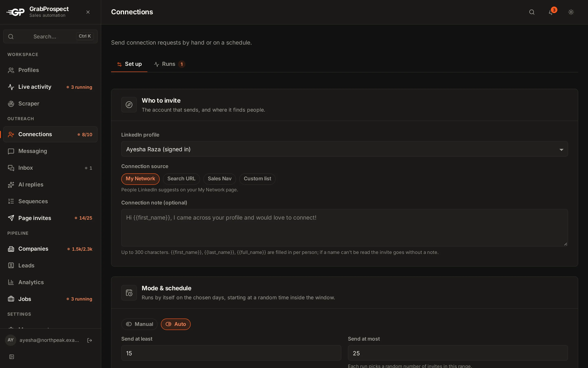
Task: Close the sidebar with the X icon
Action: 88,12
